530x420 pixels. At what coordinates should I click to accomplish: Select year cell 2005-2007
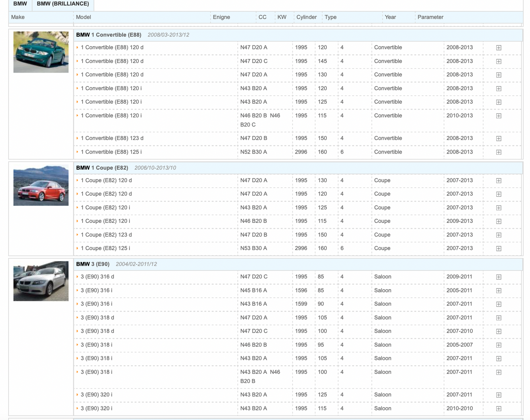pos(460,345)
